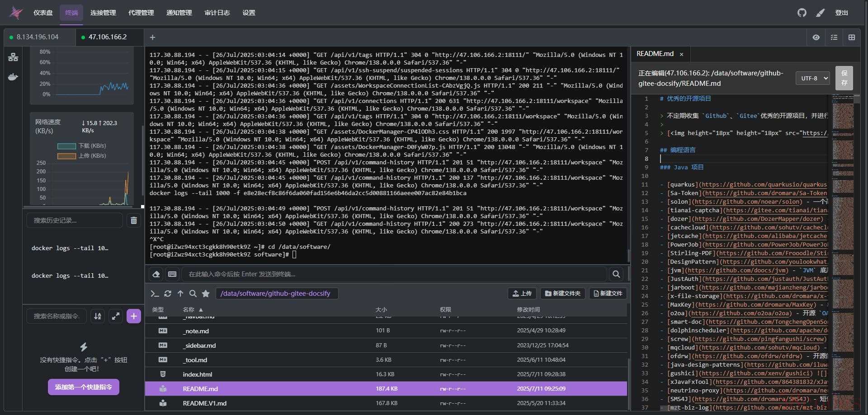This screenshot has width=868, height=415.
Task: Click the _note.md markdown file icon
Action: tap(163, 331)
